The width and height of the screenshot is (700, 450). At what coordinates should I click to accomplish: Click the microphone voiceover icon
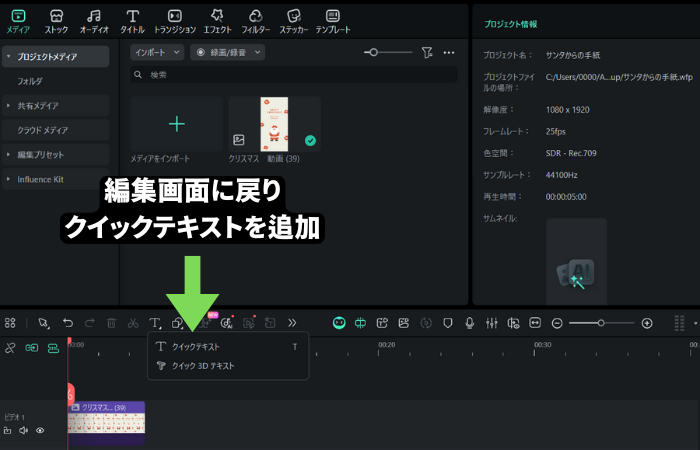point(470,323)
